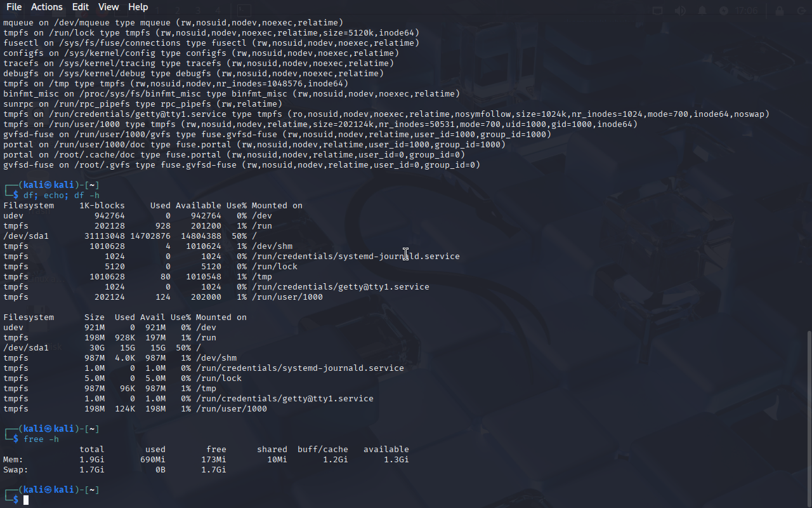Image resolution: width=812 pixels, height=508 pixels.
Task: Click the '96K' used value for /tmp
Action: pos(128,388)
